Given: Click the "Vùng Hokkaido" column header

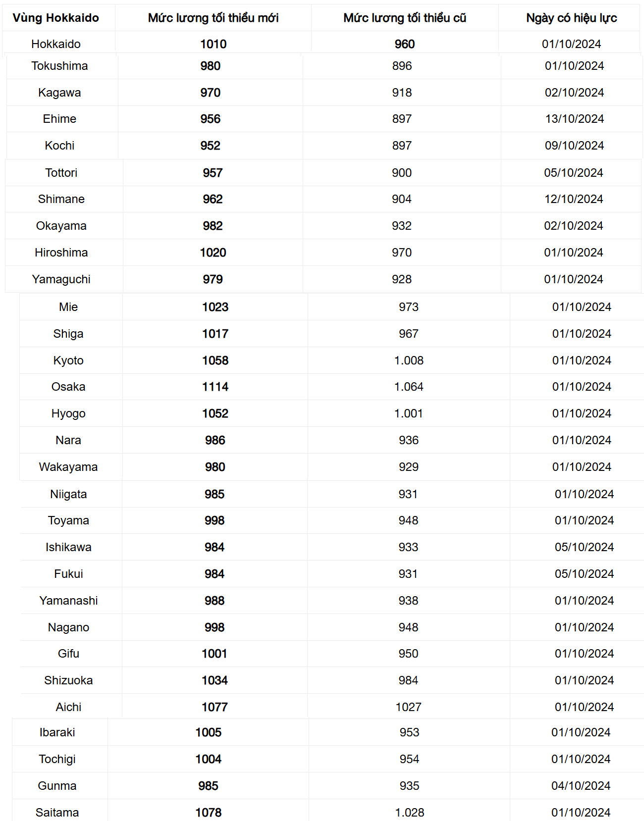Looking at the screenshot, I should [x=56, y=18].
